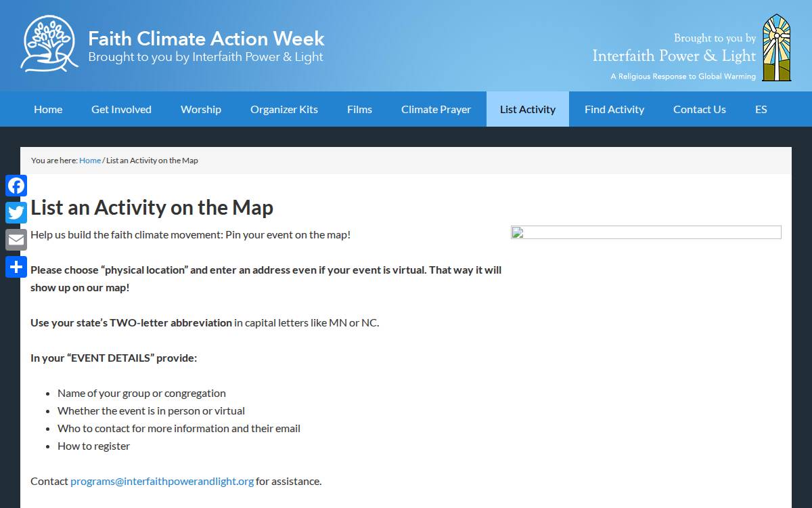Click the Faith Climate Action Week title
Viewport: 812px width, 508px height.
point(206,38)
